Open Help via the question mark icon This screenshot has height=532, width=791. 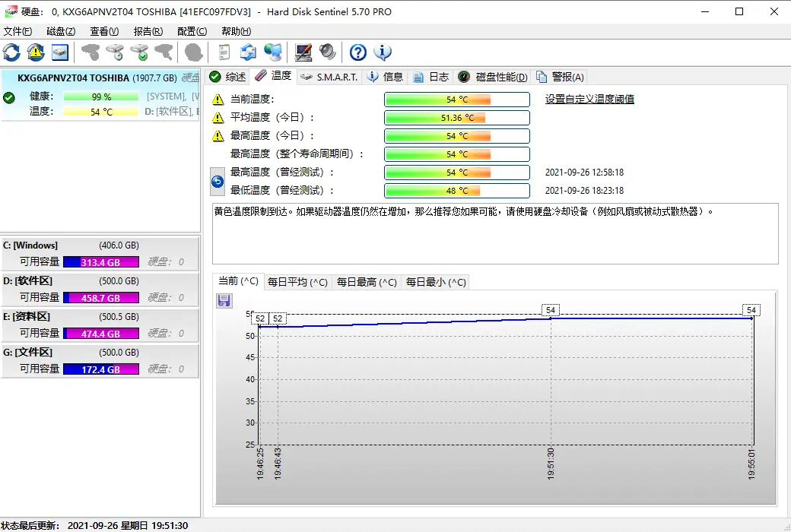(357, 52)
